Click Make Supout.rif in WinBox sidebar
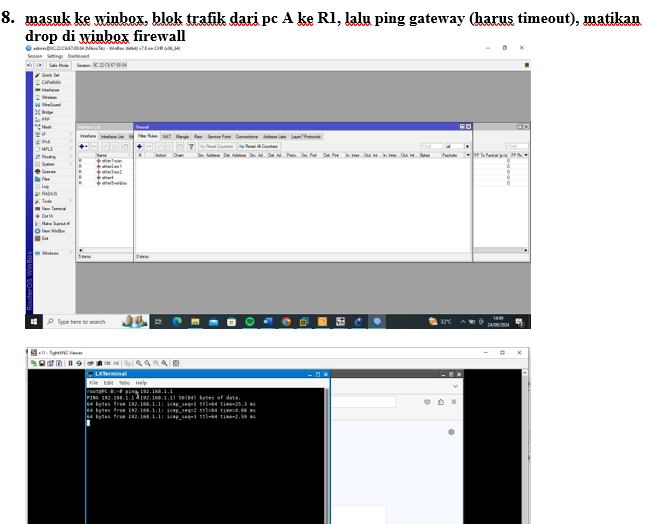Screen dimensions: 649x524 52,224
